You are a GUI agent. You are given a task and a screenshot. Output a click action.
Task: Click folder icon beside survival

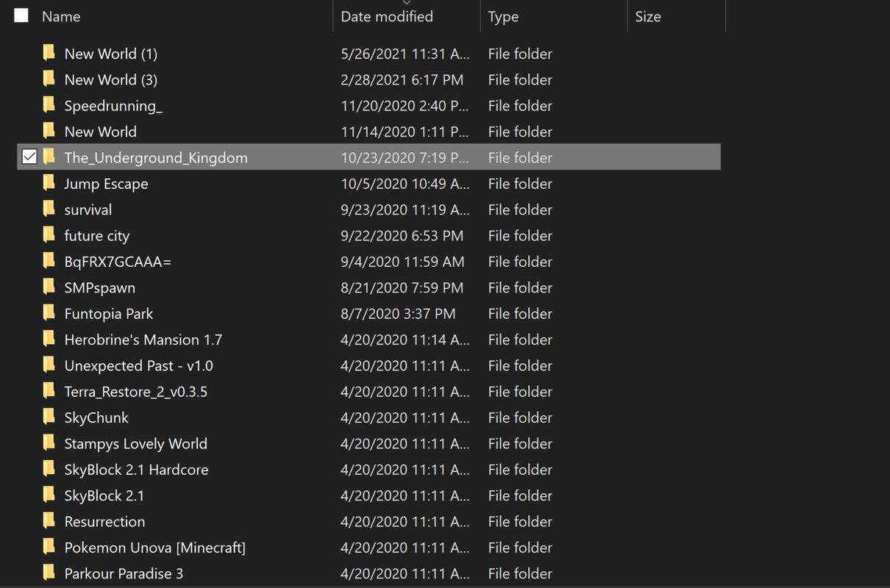(x=49, y=209)
